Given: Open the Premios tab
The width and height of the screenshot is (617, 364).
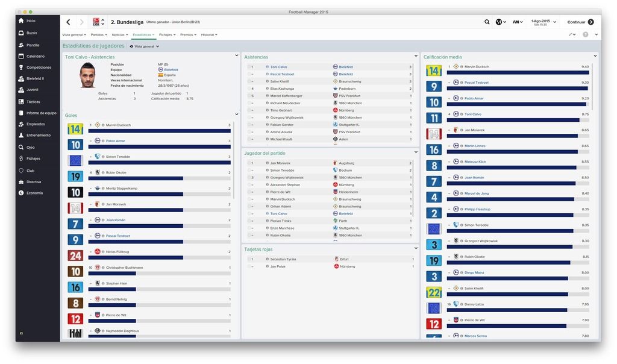Looking at the screenshot, I should (188, 34).
